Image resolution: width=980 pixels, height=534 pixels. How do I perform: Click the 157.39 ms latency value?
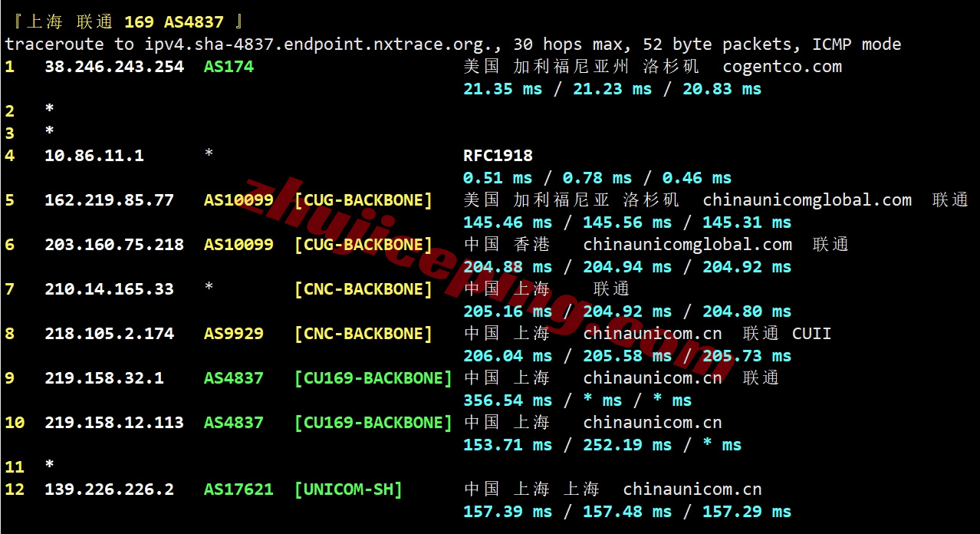(x=508, y=512)
